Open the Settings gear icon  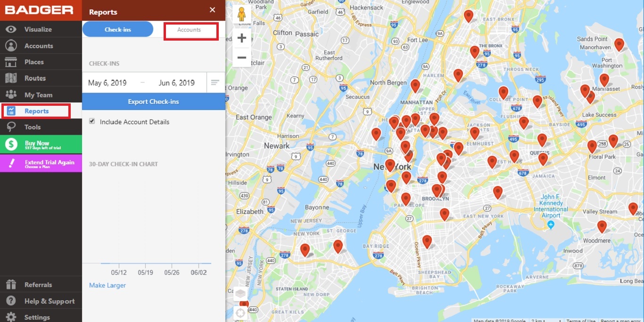click(x=11, y=317)
